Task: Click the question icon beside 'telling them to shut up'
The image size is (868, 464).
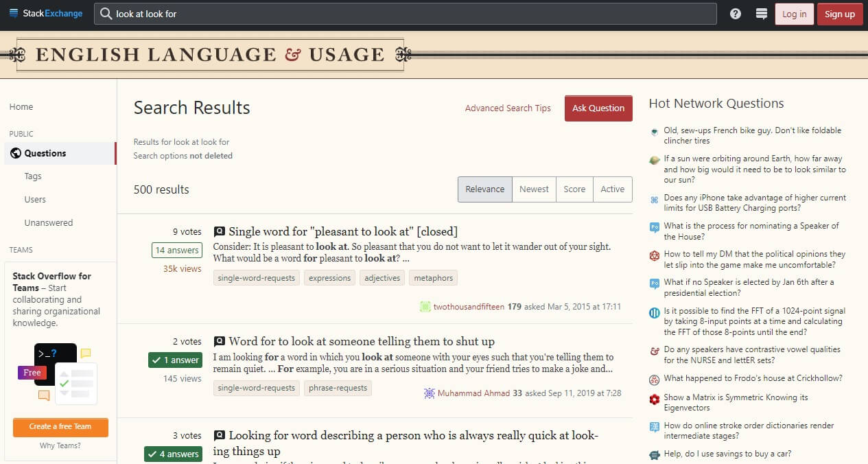Action: [219, 341]
